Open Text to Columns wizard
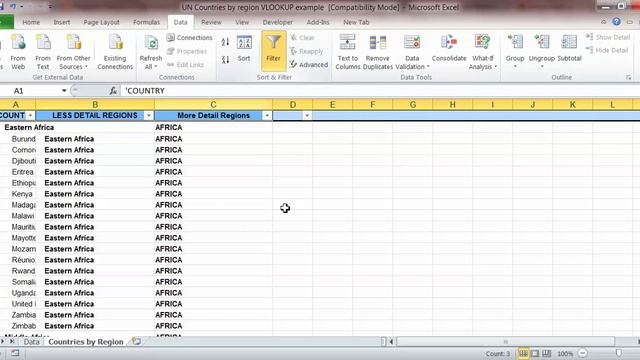 347,52
